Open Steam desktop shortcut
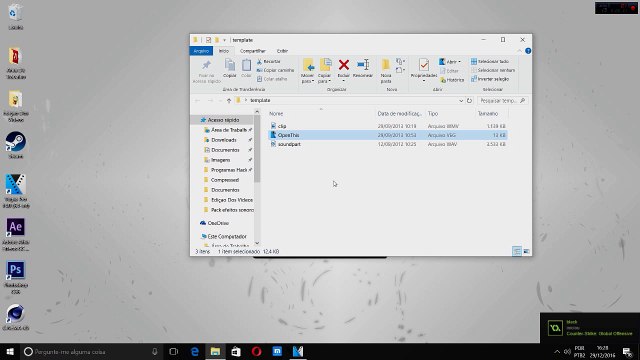The image size is (640, 360). point(16,145)
